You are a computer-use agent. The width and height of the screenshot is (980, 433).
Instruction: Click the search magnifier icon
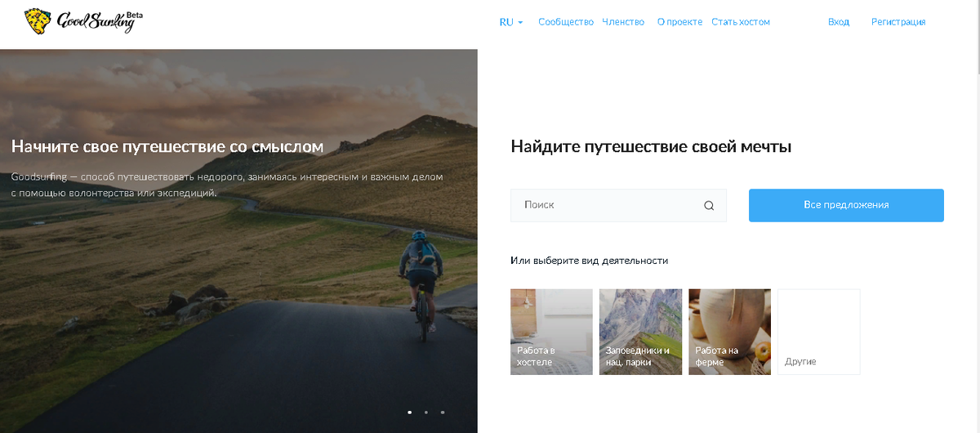[x=709, y=206]
